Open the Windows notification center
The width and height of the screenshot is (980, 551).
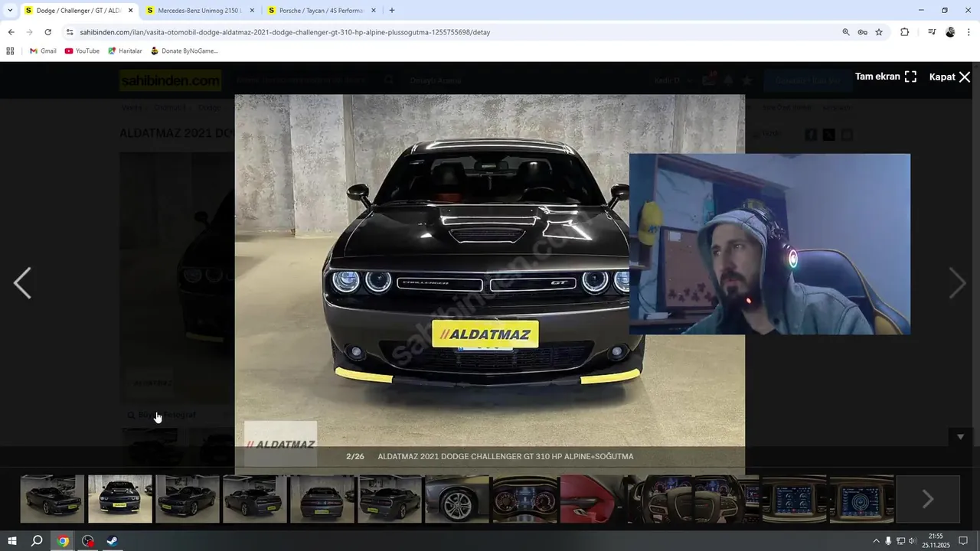pos(963,541)
